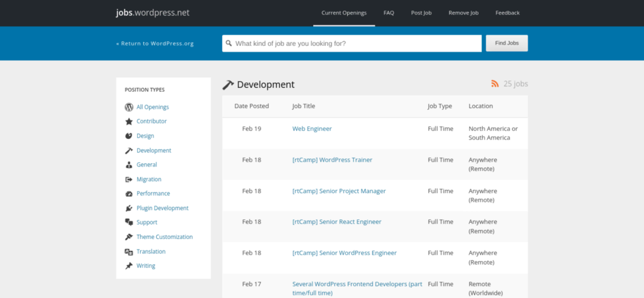Select the Design palette icon
The width and height of the screenshot is (644, 298).
click(x=129, y=136)
